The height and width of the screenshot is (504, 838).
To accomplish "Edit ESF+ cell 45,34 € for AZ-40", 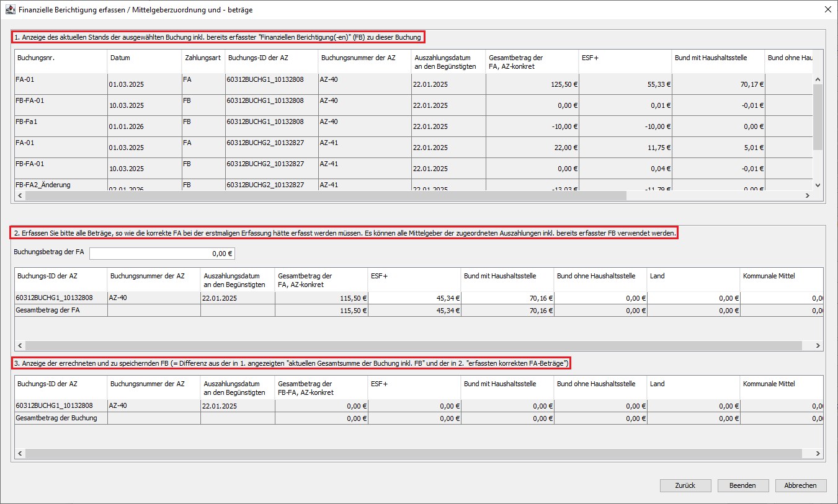I will (414, 298).
